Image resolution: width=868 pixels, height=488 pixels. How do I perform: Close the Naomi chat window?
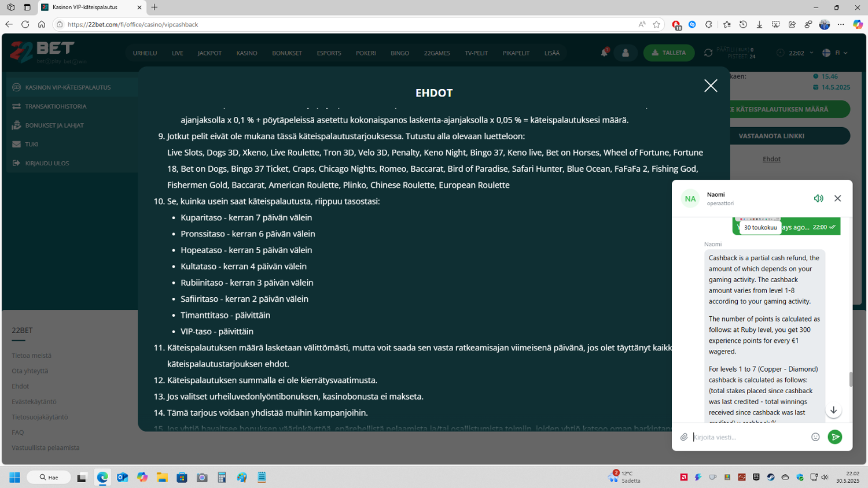[x=837, y=198]
